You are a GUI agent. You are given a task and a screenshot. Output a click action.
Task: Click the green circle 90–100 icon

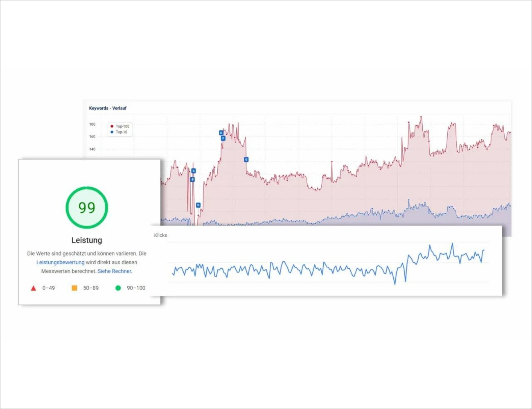click(x=118, y=288)
